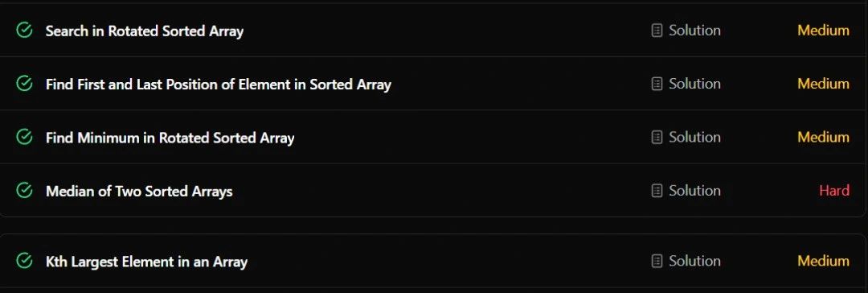
Task: Click the green checkmark beside Kth Largest Element
Action: (24, 261)
